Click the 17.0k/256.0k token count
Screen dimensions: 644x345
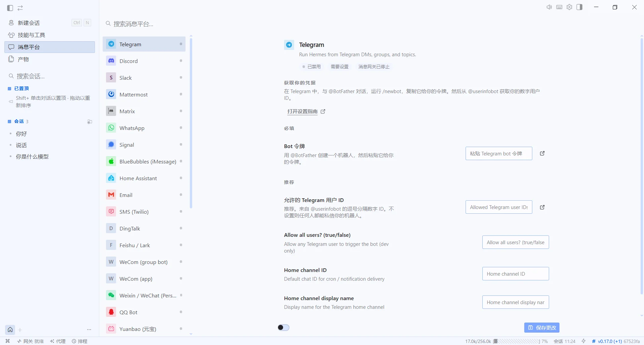(x=478, y=341)
